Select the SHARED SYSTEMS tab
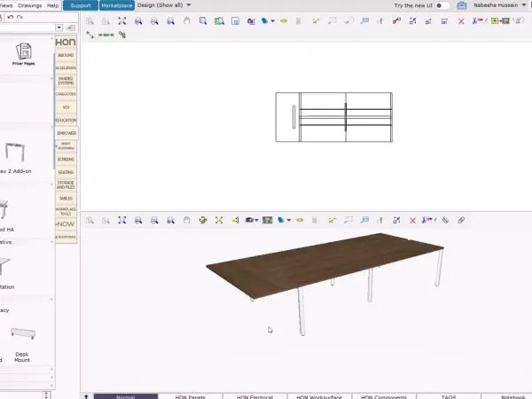532x399 pixels. [x=66, y=81]
